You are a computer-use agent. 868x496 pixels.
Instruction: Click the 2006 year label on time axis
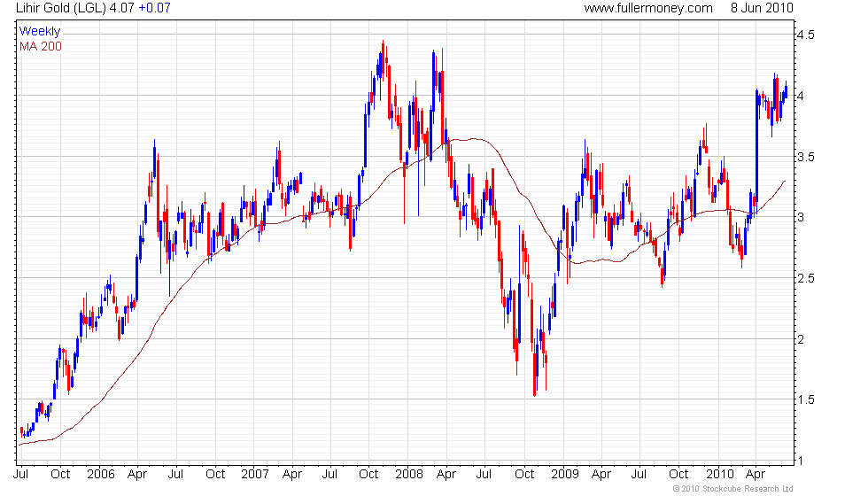(x=101, y=475)
